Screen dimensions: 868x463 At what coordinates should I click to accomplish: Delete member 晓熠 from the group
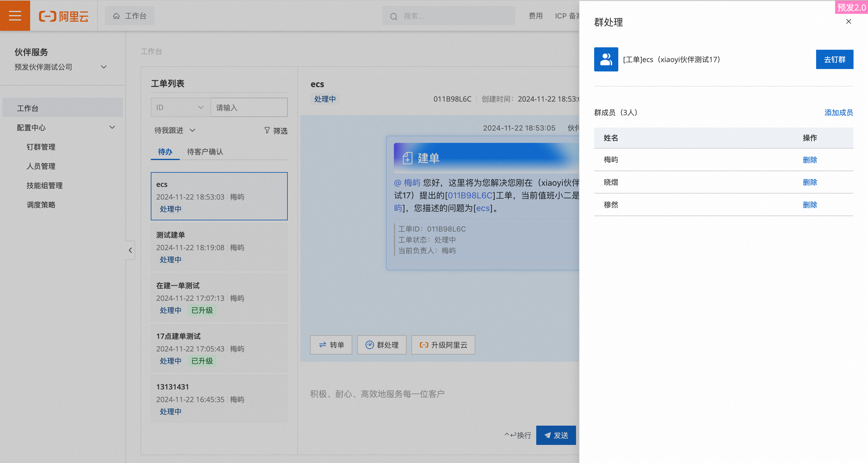(x=810, y=182)
